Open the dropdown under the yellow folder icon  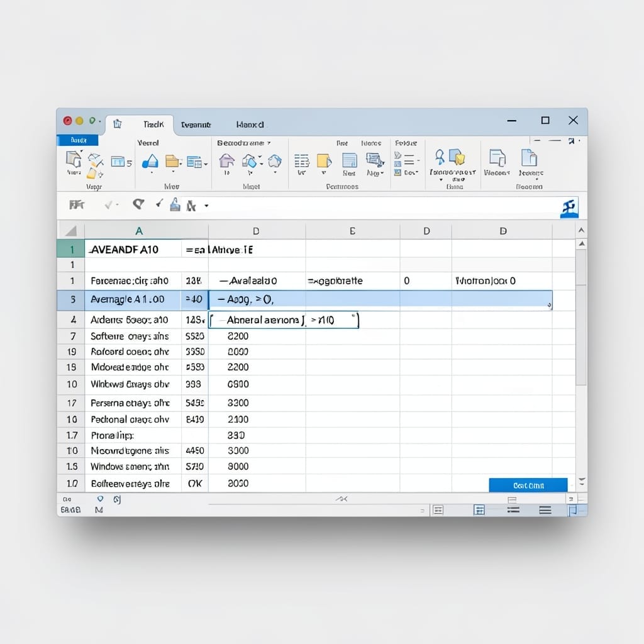[x=174, y=172]
